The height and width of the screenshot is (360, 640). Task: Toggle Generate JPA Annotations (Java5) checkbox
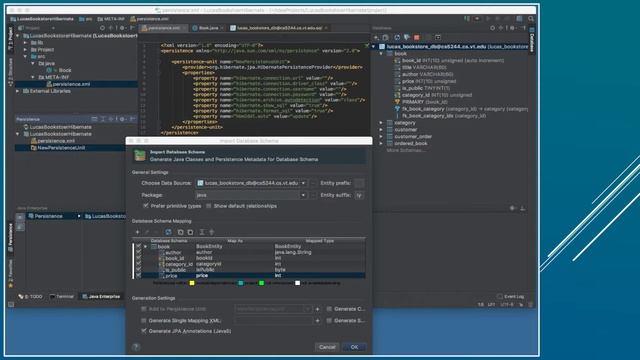click(144, 331)
